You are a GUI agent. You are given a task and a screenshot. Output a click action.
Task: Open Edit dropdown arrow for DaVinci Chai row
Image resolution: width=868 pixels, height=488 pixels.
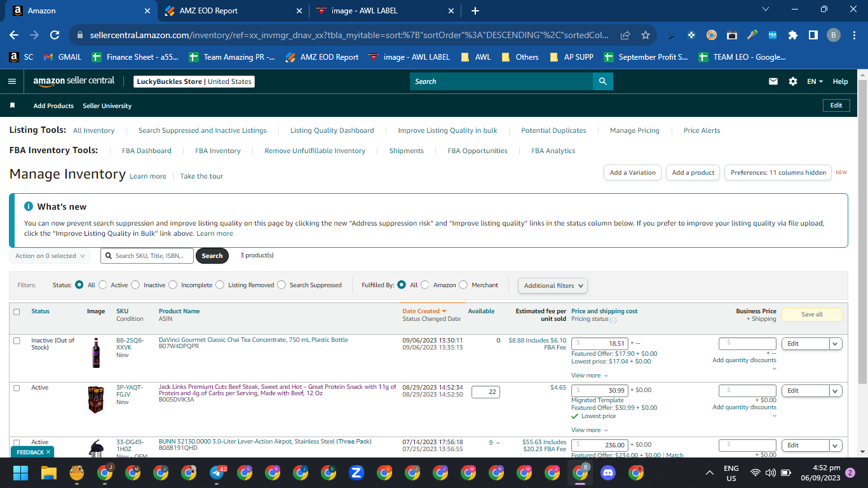coord(836,344)
